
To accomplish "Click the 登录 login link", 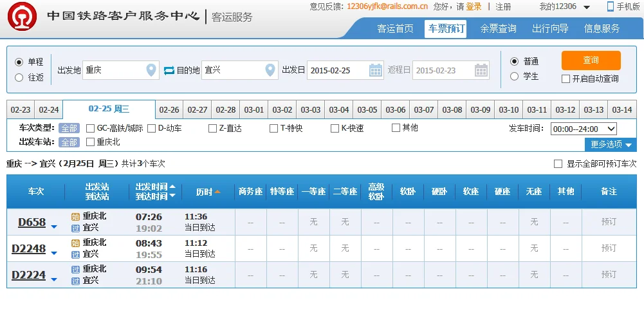I will pyautogui.click(x=474, y=6).
